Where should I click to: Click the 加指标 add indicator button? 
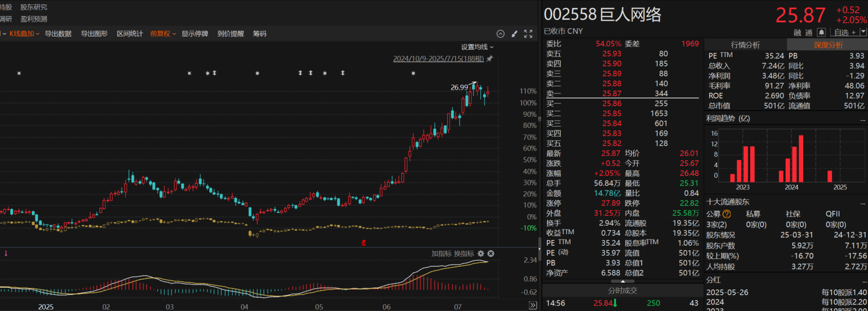point(441,253)
